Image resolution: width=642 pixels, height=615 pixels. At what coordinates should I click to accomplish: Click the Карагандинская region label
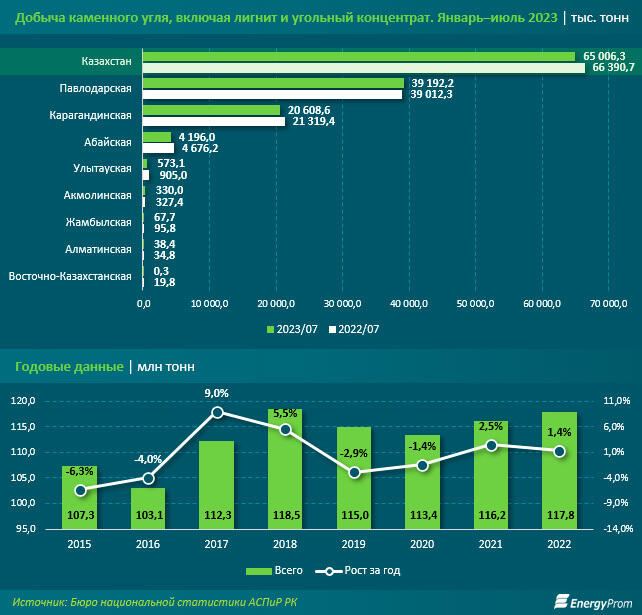pyautogui.click(x=91, y=116)
